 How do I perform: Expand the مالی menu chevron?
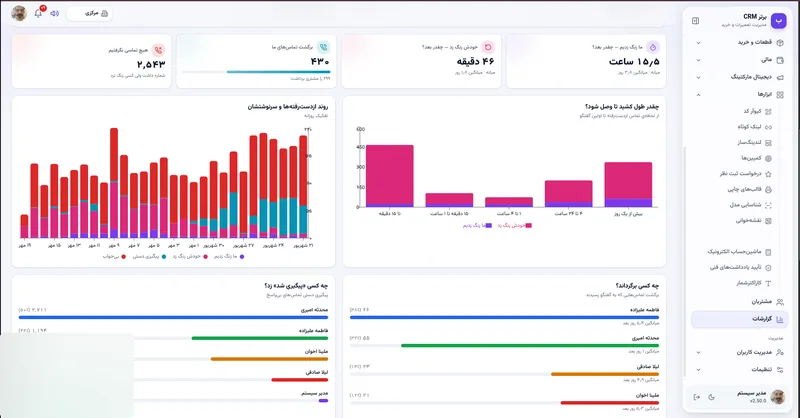click(x=698, y=60)
